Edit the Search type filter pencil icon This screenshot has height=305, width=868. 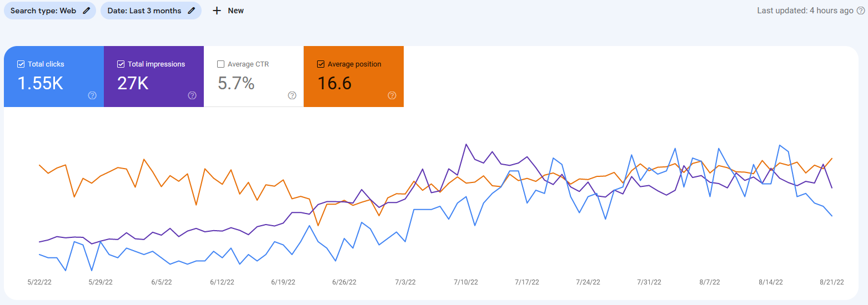(86, 11)
